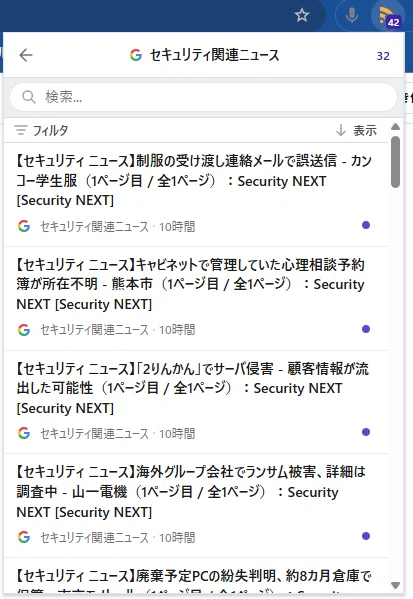Viewport: 413px width, 599px height.
Task: Open the カンコー学生服 誤送信 article
Action: (x=194, y=180)
